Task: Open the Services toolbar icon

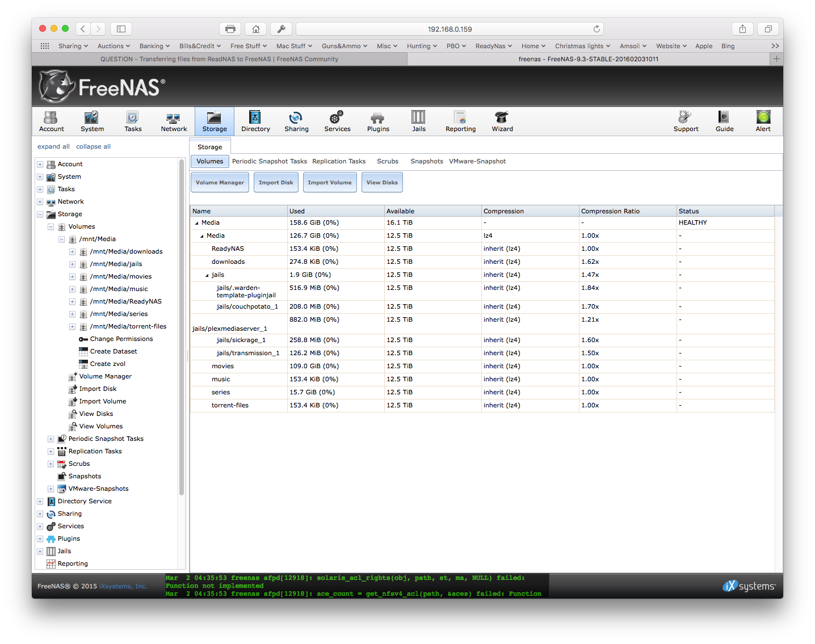Action: (337, 121)
